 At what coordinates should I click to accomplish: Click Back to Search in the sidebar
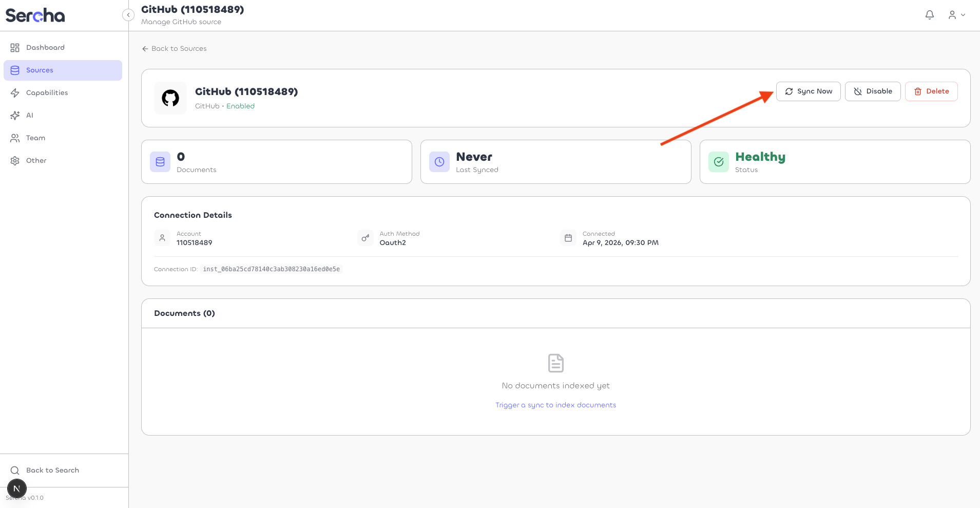click(52, 471)
